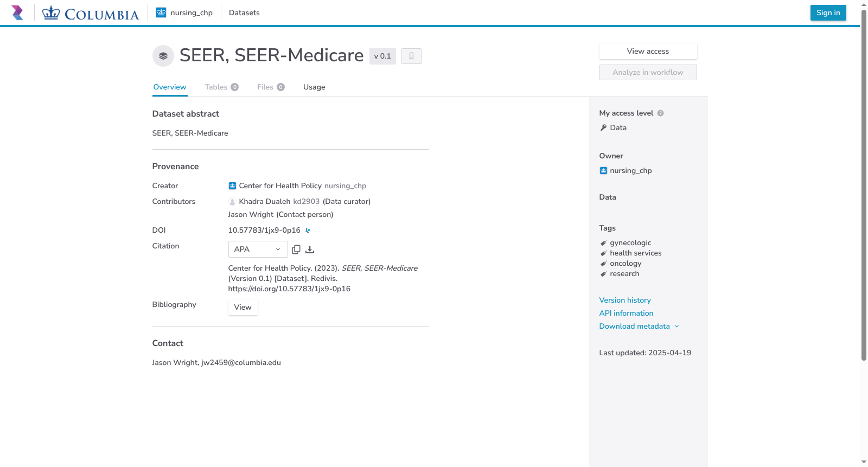The height and width of the screenshot is (467, 868).
Task: Click Jason Wright contact person text
Action: point(280,214)
